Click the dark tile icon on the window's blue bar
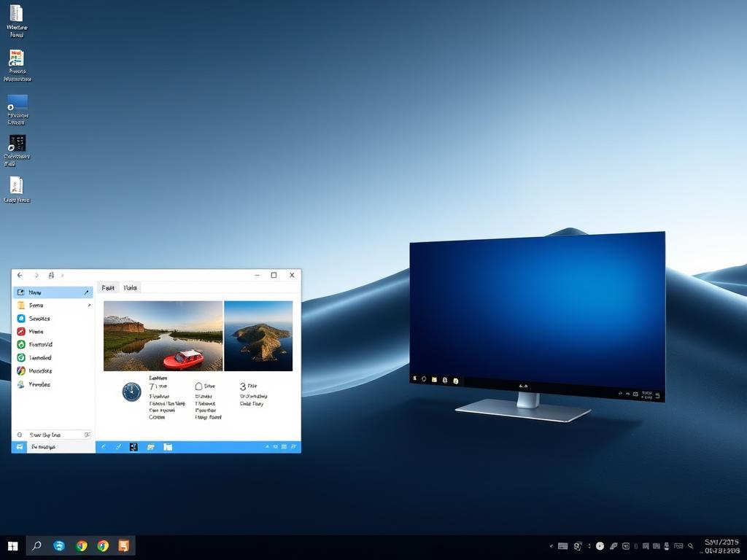The width and height of the screenshot is (747, 560). (134, 447)
